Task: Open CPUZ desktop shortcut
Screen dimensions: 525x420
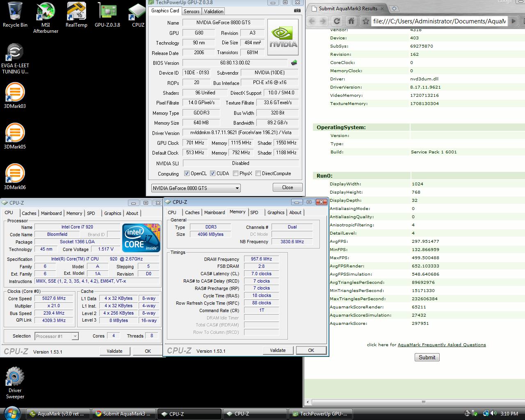Action: point(138,15)
